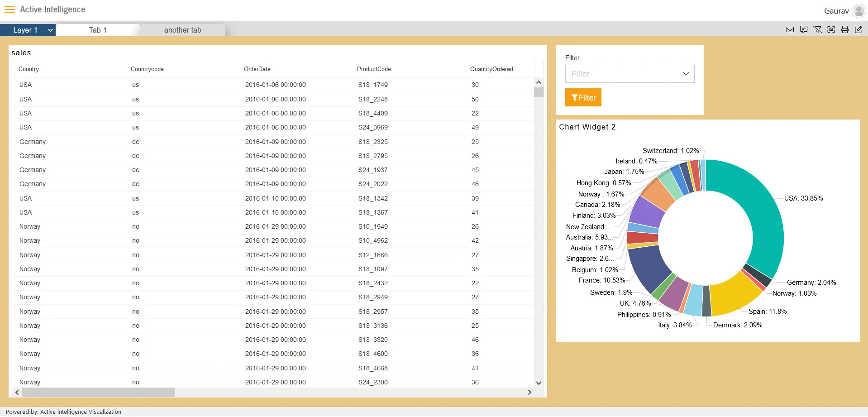
Task: Click table scrollbar down arrow
Action: pos(539,383)
